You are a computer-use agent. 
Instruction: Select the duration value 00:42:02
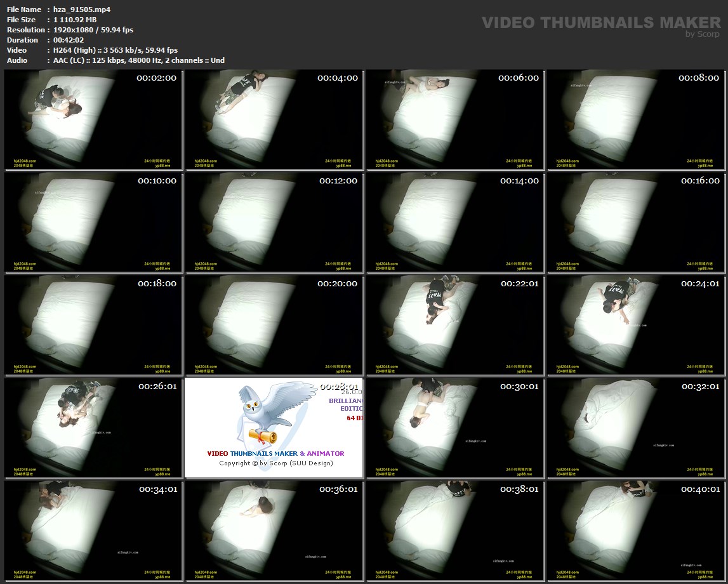[69, 40]
